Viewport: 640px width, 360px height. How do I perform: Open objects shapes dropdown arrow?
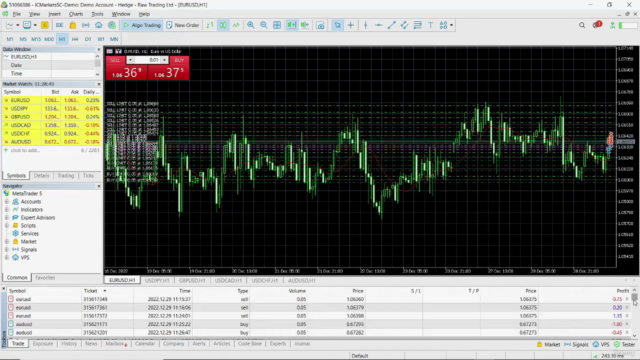[451, 25]
